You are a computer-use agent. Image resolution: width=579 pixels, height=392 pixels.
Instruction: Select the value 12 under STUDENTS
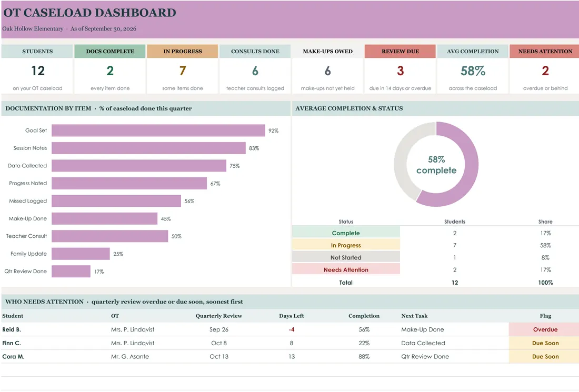pyautogui.click(x=38, y=71)
